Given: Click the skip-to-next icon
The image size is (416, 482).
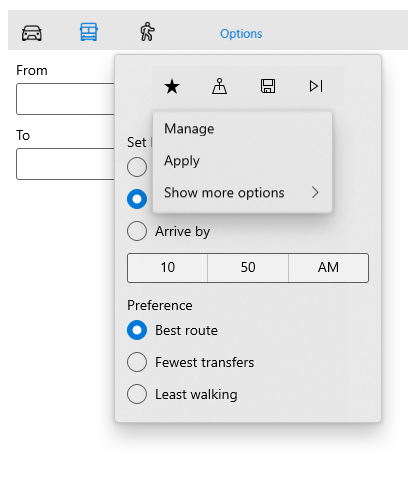Looking at the screenshot, I should 316,86.
